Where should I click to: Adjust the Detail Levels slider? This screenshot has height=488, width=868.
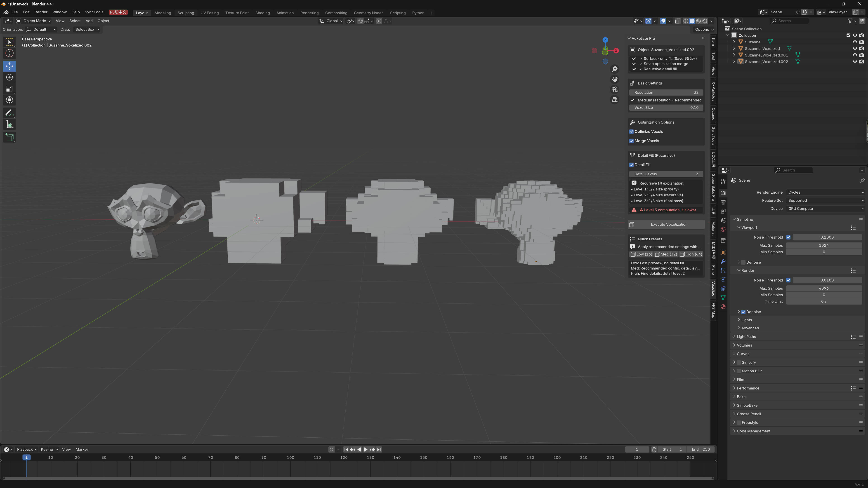tap(666, 174)
